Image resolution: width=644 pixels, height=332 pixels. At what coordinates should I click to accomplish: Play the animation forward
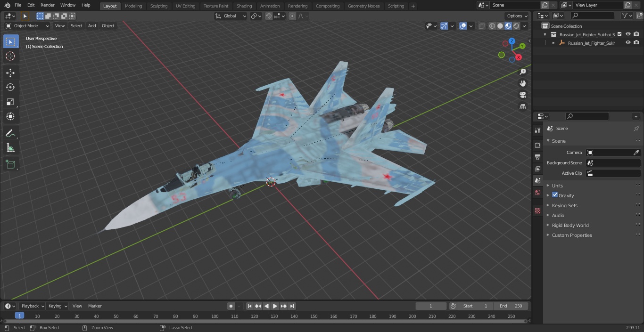(275, 306)
